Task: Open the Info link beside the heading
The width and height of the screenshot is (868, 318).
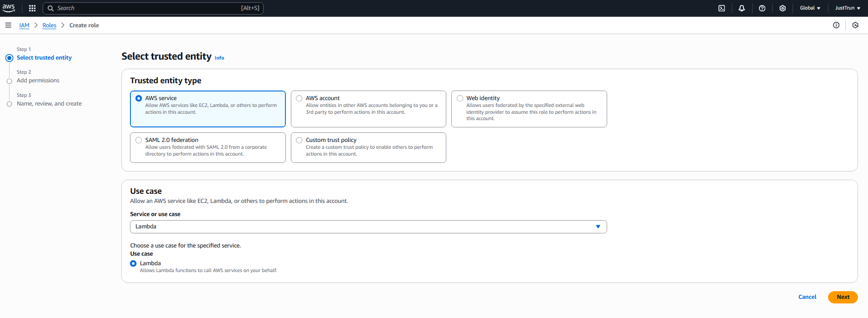Action: (x=219, y=58)
